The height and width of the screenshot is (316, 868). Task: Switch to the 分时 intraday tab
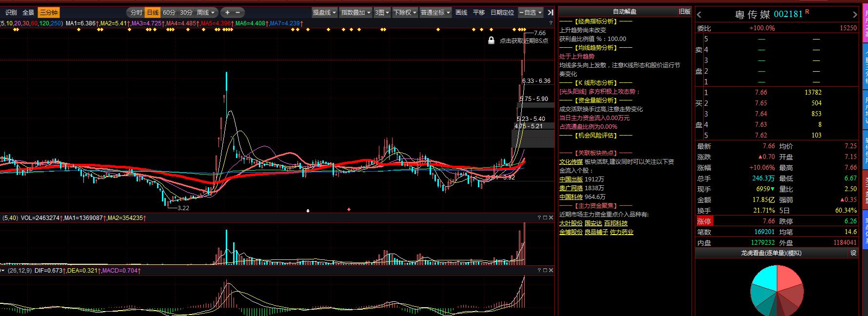tap(137, 12)
